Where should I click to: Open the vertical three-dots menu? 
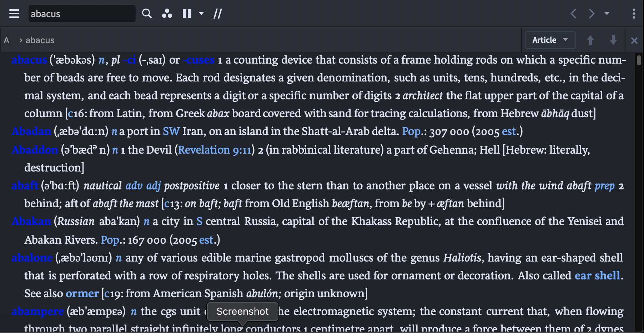(634, 14)
